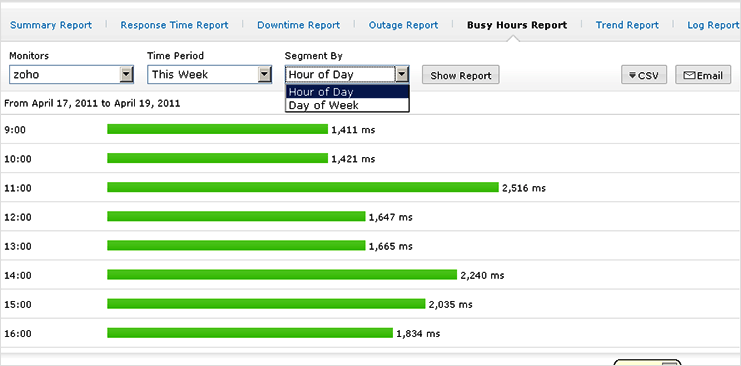Click the 1,665 ms value
The height and width of the screenshot is (366, 741).
pos(391,247)
